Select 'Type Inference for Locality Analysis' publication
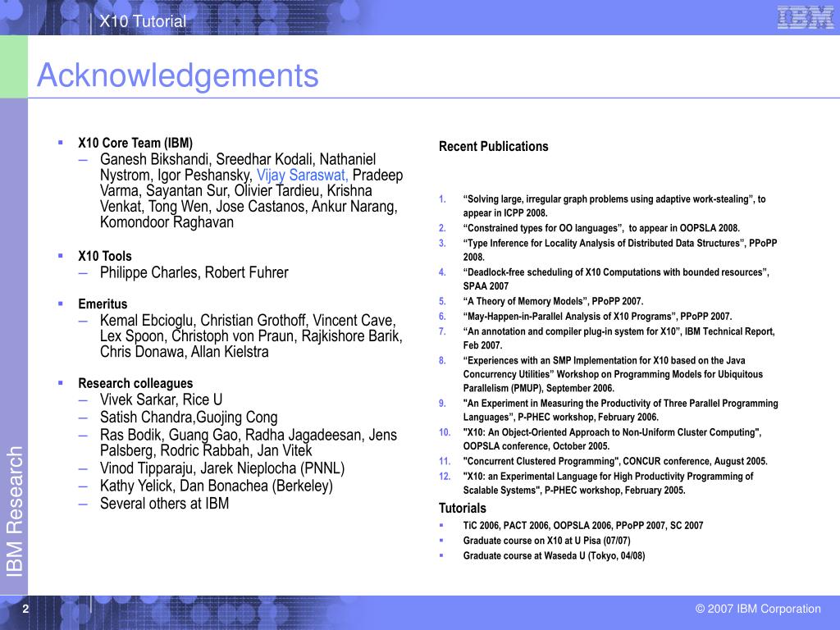The image size is (840, 630). [x=620, y=250]
